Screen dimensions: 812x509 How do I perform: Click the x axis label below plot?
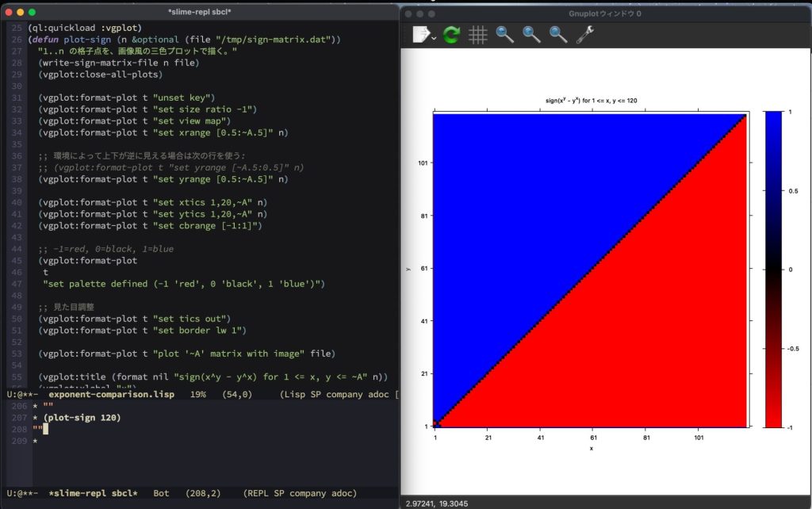point(591,449)
